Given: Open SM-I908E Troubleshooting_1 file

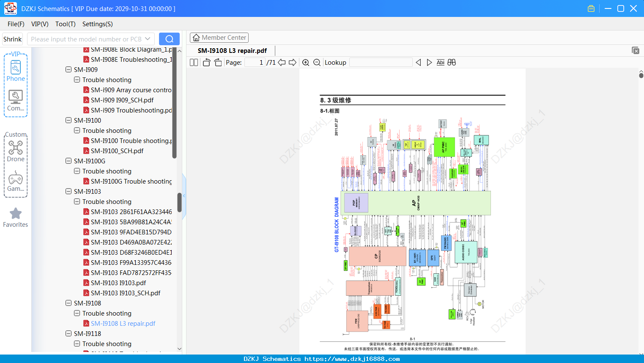Looking at the screenshot, I should coord(131,60).
